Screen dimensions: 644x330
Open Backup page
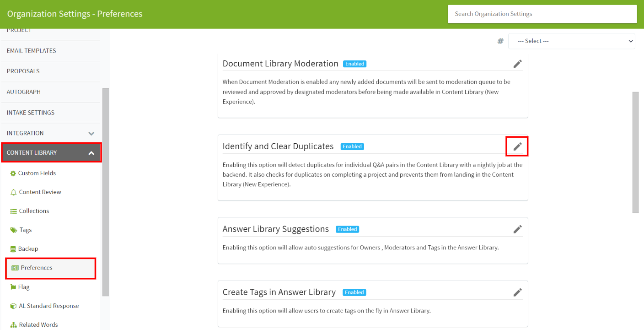point(28,249)
